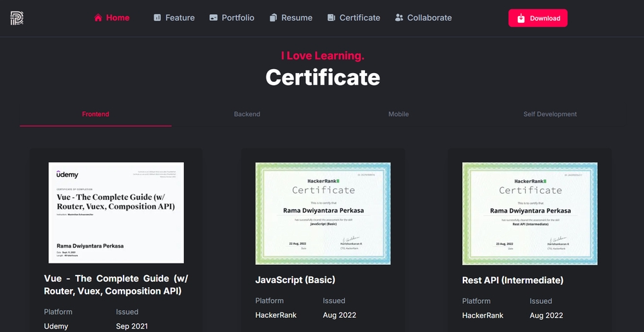Click the Resume documents icon
Viewport: 644px width, 332px height.
pyautogui.click(x=273, y=17)
